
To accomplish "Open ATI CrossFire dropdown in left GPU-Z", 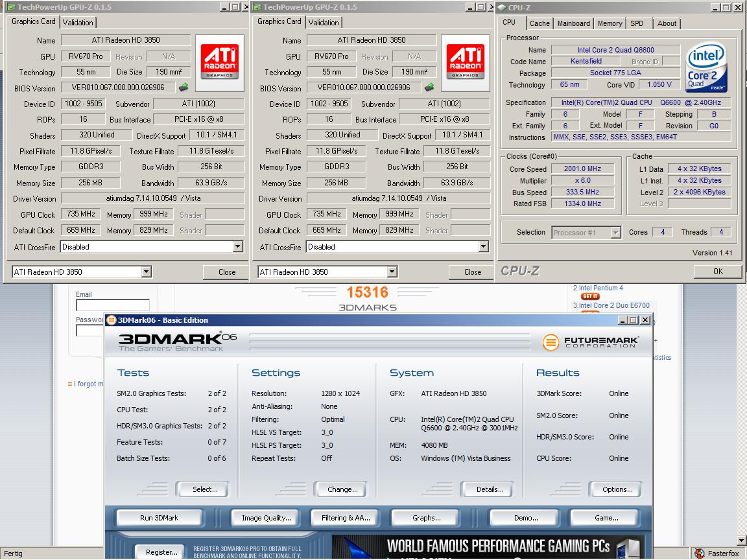I will click(x=238, y=247).
